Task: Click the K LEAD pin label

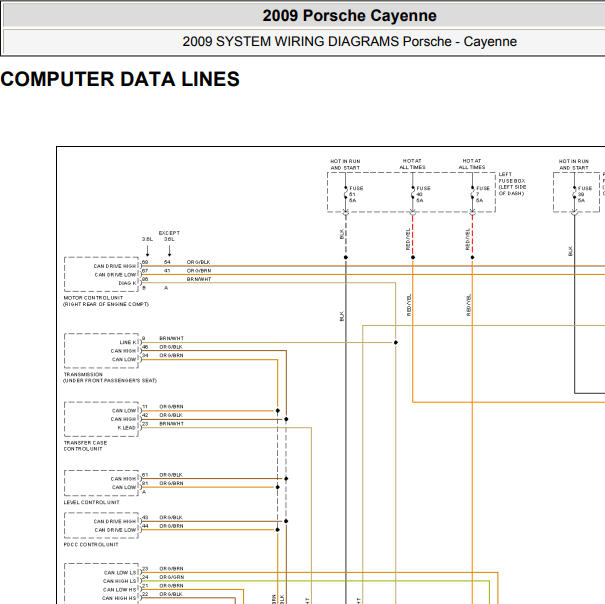Action: pyautogui.click(x=127, y=428)
